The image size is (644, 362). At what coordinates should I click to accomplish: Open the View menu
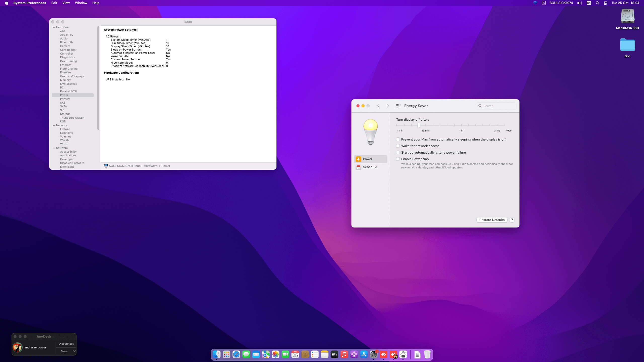66,3
